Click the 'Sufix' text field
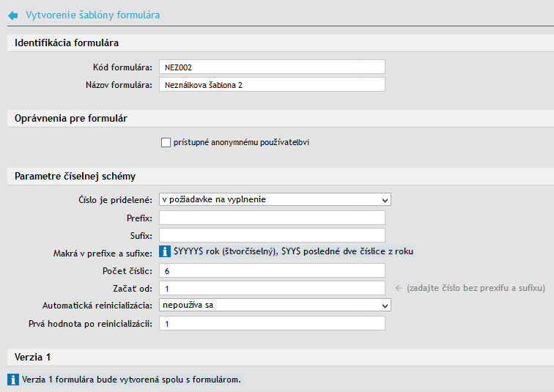The image size is (554, 392). coord(271,235)
